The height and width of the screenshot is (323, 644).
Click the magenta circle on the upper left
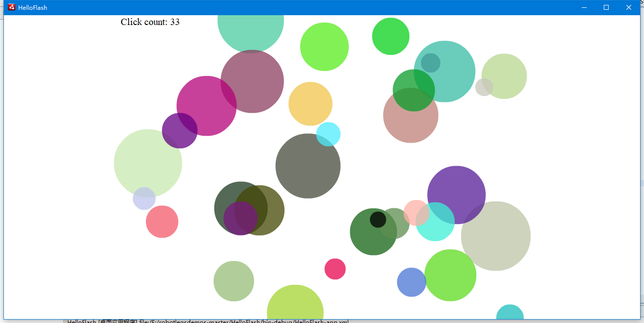coord(207,105)
